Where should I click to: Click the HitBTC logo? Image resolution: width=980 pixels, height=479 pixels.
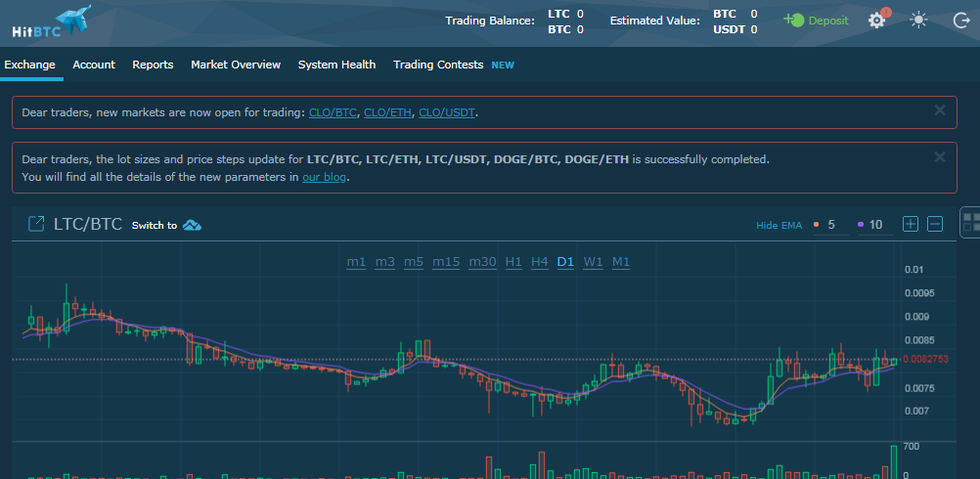[x=51, y=22]
